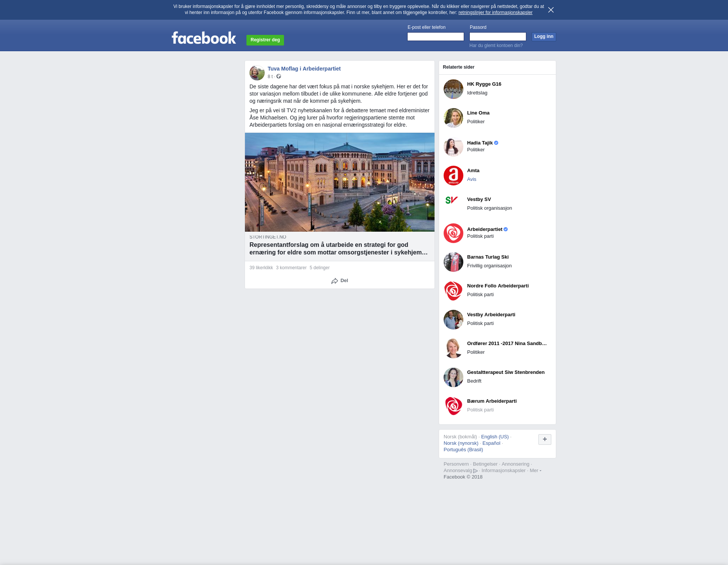Focus the E-post eller telefon field
Image resolution: width=728 pixels, height=565 pixels.
pyautogui.click(x=436, y=37)
